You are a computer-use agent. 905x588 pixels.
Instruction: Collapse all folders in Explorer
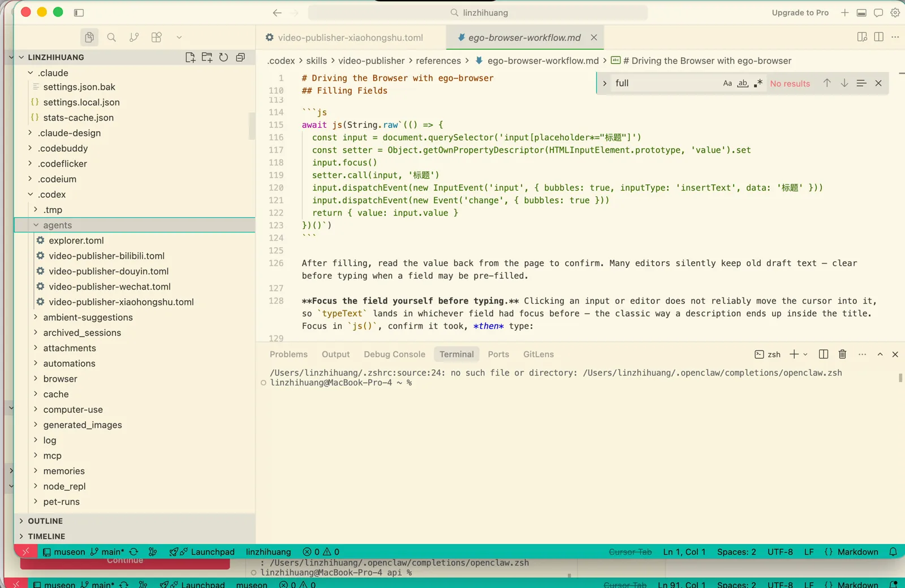[x=240, y=57]
